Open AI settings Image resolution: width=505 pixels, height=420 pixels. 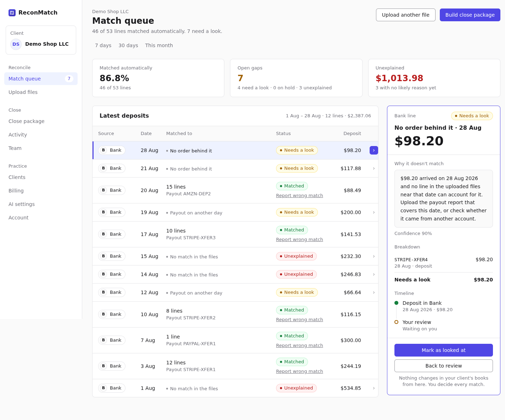click(41, 204)
